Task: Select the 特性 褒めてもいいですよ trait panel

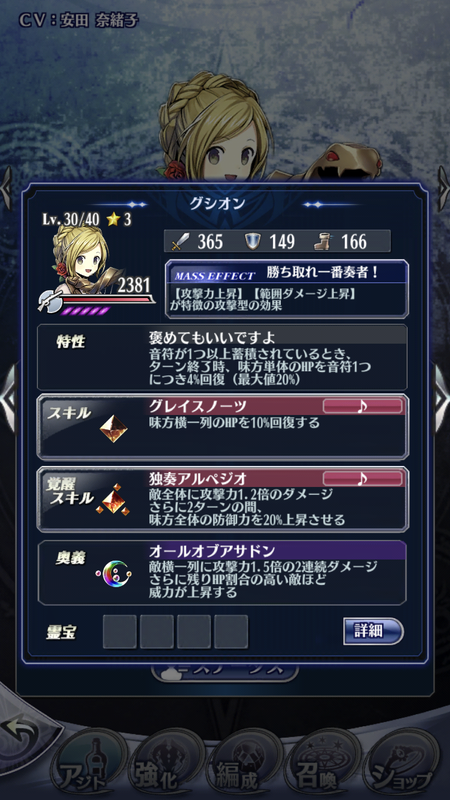Action: tap(222, 357)
